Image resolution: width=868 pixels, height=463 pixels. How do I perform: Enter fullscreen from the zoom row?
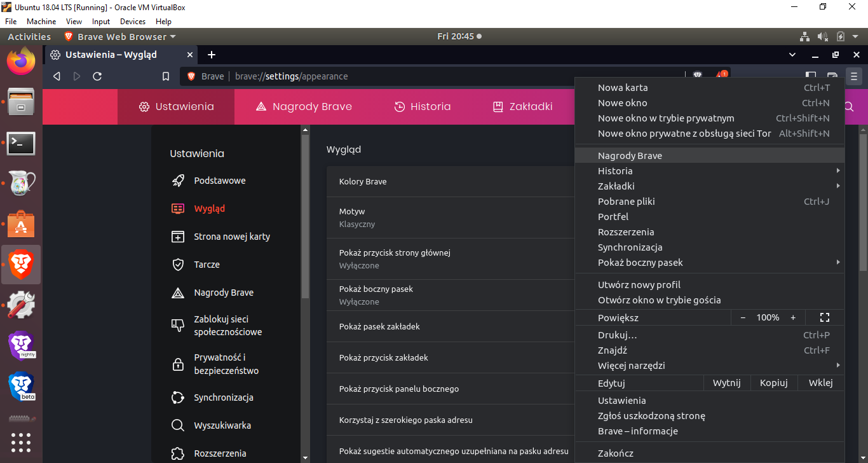[825, 317]
